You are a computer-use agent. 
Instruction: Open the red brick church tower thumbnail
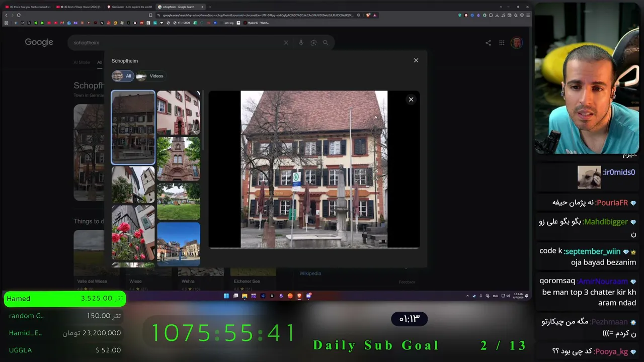[x=179, y=159]
